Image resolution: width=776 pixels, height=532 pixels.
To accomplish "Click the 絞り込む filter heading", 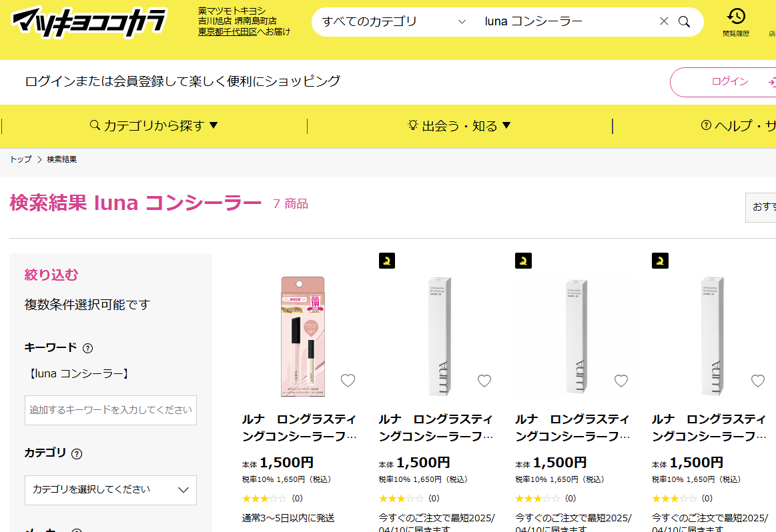I will click(51, 275).
